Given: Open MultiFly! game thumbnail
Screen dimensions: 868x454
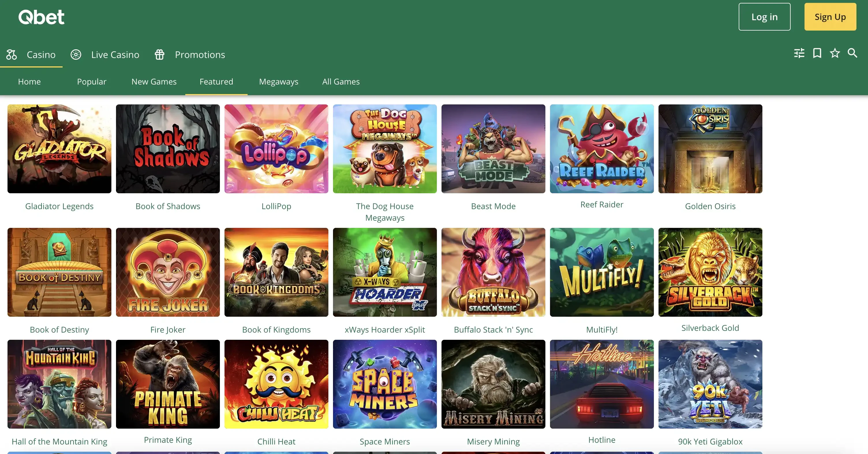Looking at the screenshot, I should (x=602, y=272).
